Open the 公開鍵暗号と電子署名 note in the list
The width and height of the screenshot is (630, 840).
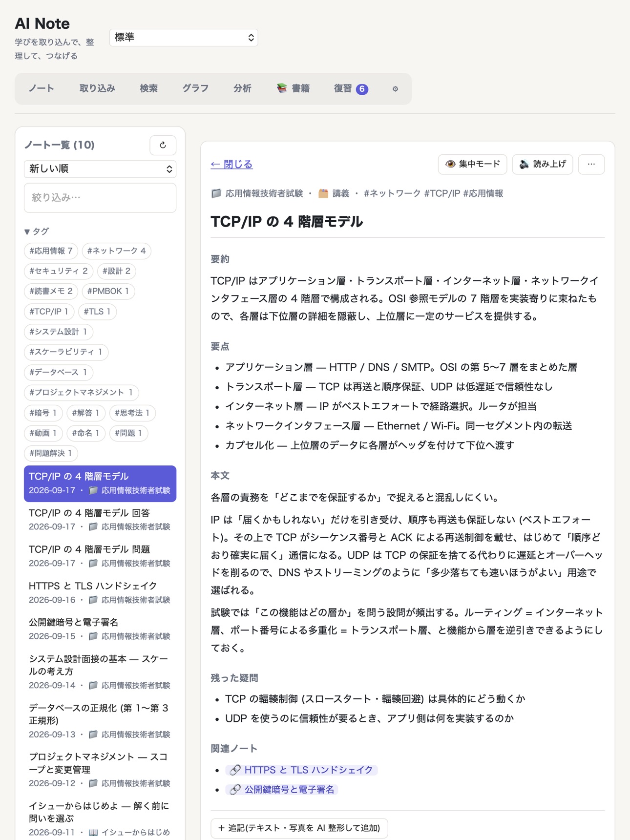click(x=100, y=629)
